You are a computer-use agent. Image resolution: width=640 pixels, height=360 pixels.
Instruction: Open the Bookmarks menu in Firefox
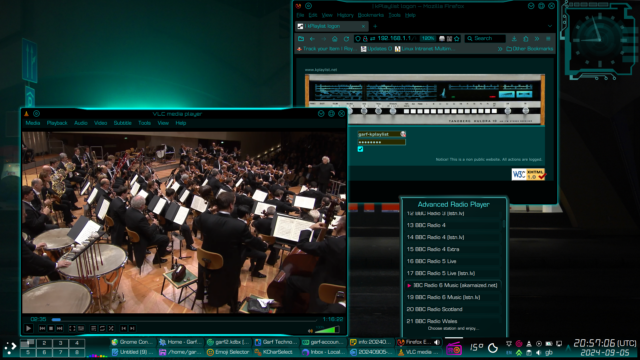coord(371,15)
